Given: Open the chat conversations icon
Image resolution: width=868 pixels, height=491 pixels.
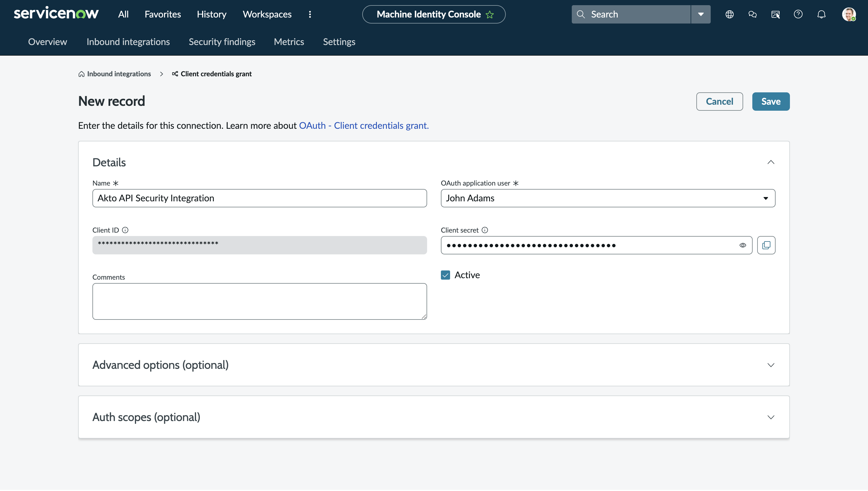Looking at the screenshot, I should click(752, 14).
